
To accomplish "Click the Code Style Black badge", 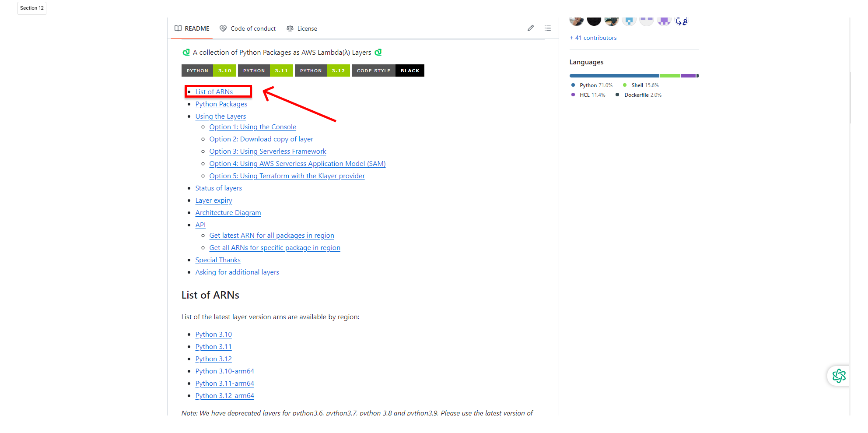I will [388, 70].
